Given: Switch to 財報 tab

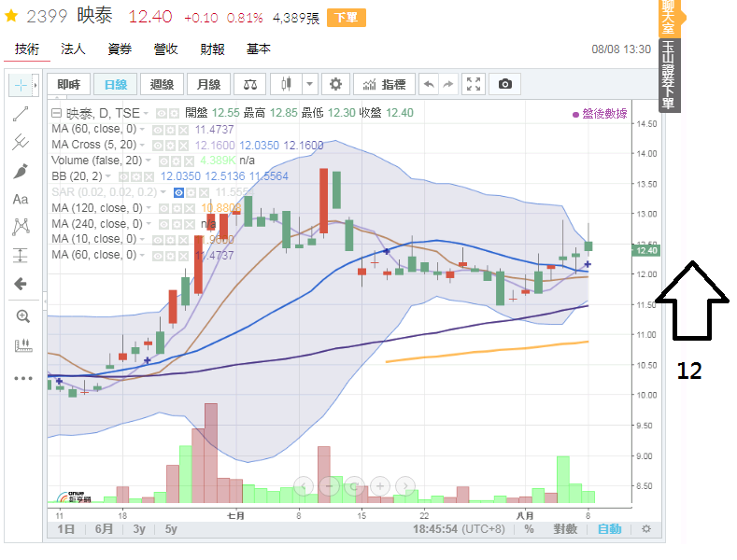Looking at the screenshot, I should 212,49.
